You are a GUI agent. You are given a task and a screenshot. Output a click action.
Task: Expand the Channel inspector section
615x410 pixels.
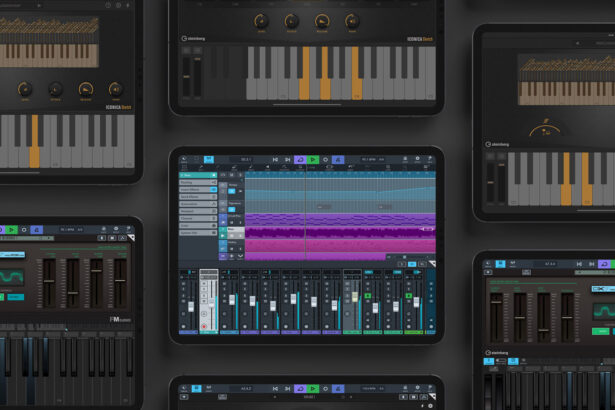coord(198,218)
